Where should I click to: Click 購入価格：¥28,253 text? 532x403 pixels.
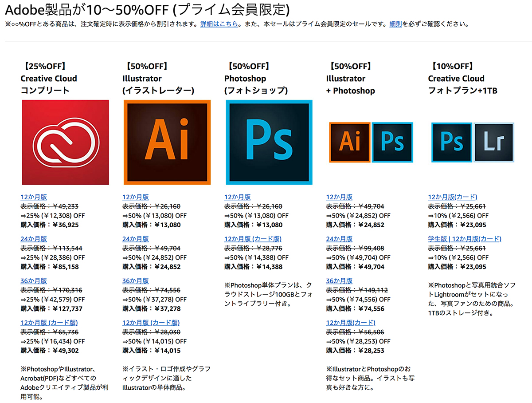tap(356, 351)
